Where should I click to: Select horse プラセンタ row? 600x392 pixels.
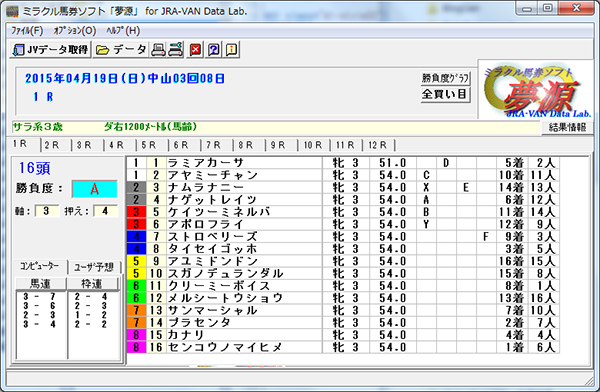342,323
